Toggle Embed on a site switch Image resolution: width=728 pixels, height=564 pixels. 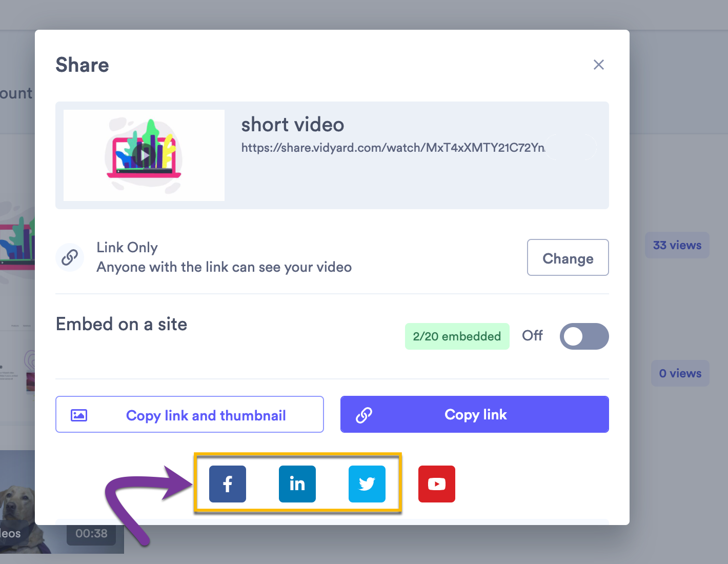click(584, 336)
